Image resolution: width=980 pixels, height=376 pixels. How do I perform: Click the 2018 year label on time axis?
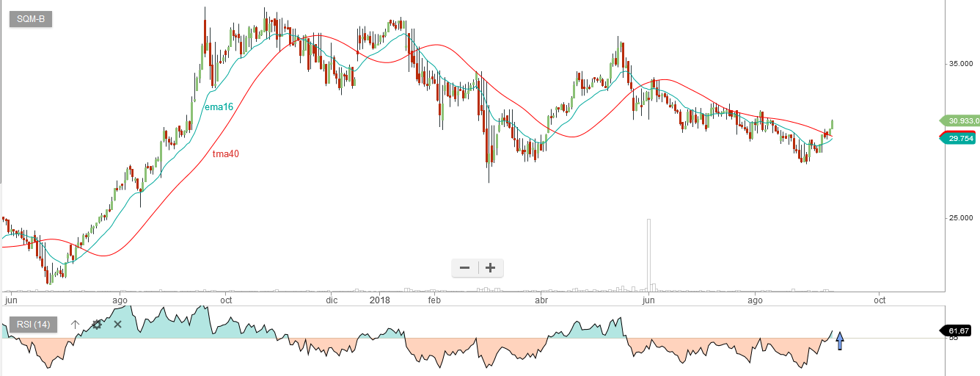[379, 300]
